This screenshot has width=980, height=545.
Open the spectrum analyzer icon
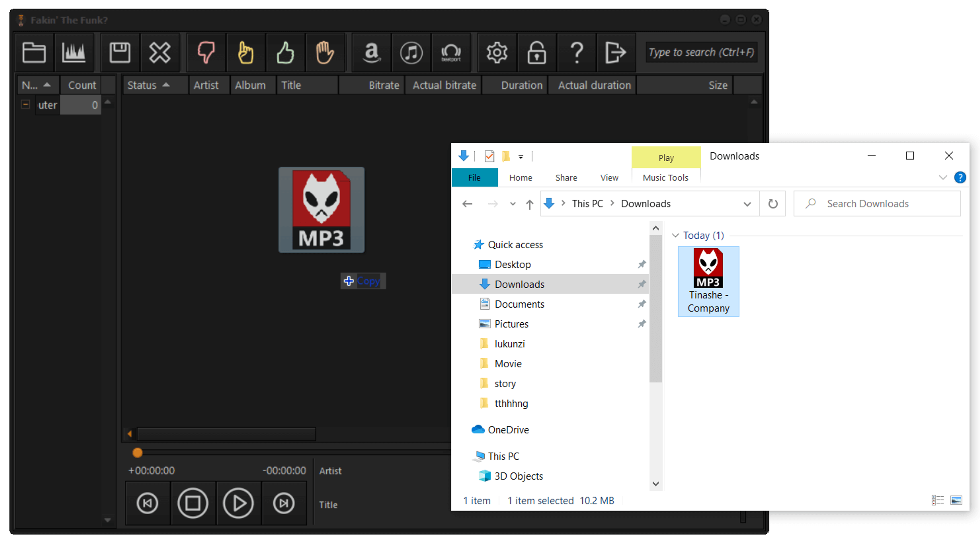[74, 52]
